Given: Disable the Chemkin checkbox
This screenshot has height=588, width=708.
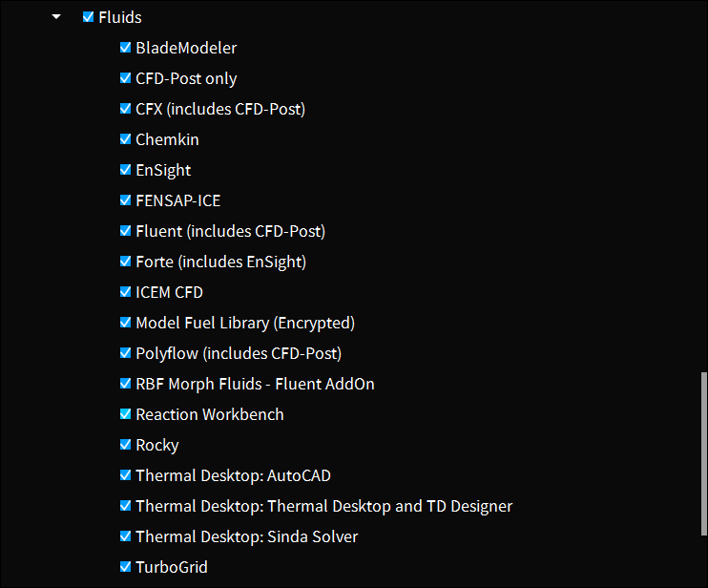Looking at the screenshot, I should click(125, 139).
